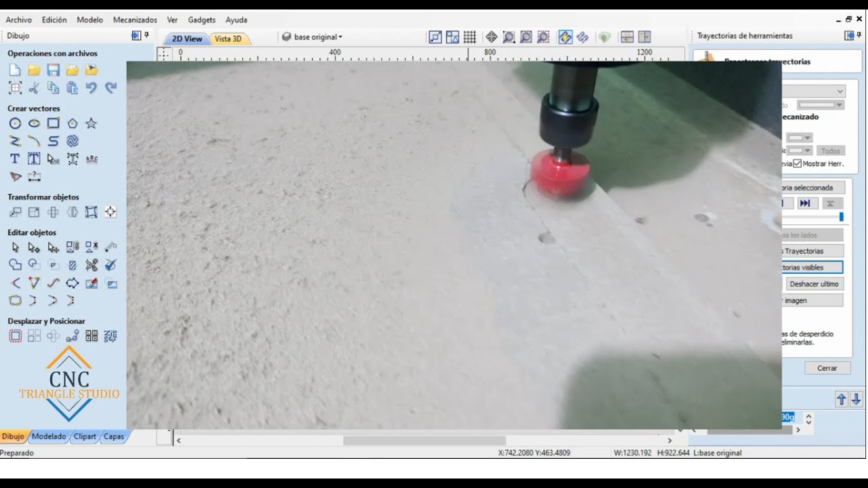Toggle pin on the Dibujo panel

pyautogui.click(x=146, y=35)
